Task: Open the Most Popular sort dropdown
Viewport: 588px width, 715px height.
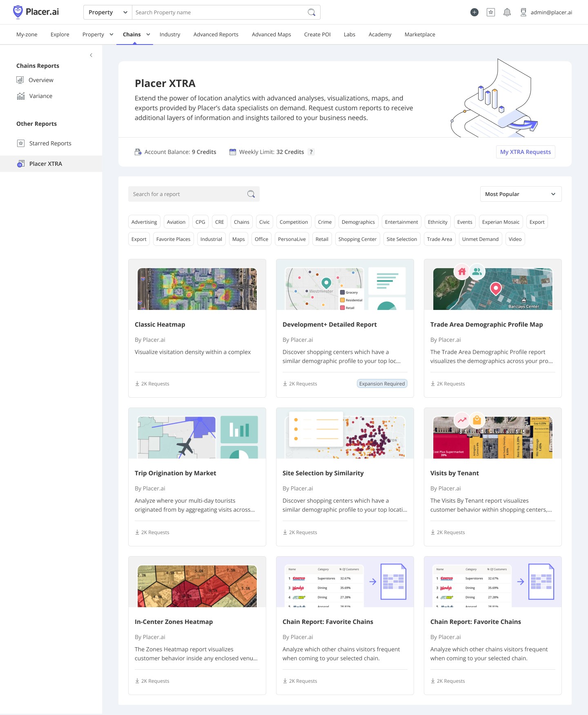Action: coord(521,194)
